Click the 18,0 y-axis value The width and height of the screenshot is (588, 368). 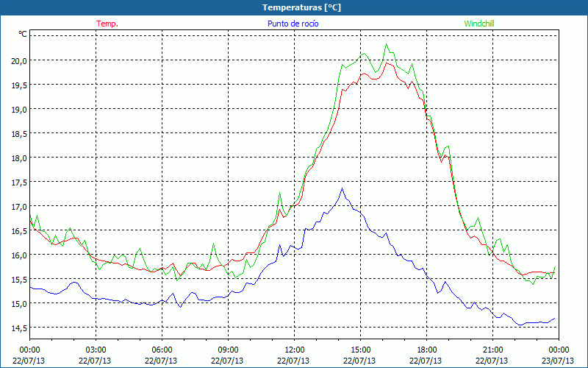tap(19, 158)
